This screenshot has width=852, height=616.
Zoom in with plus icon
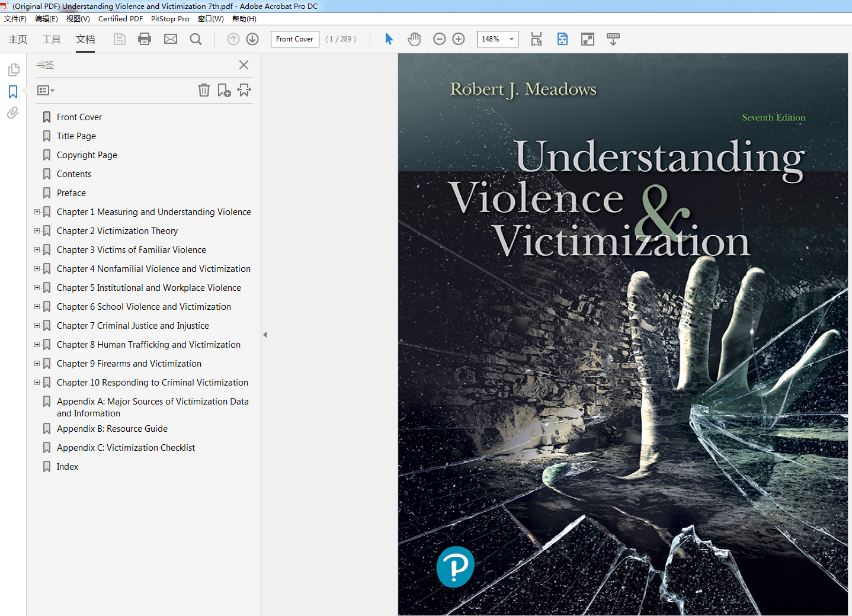click(x=459, y=39)
